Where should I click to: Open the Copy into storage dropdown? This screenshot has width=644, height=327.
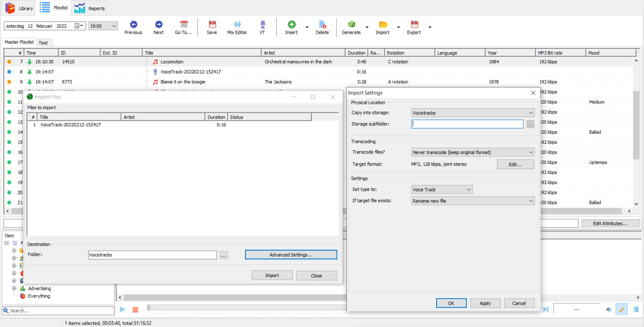point(473,113)
